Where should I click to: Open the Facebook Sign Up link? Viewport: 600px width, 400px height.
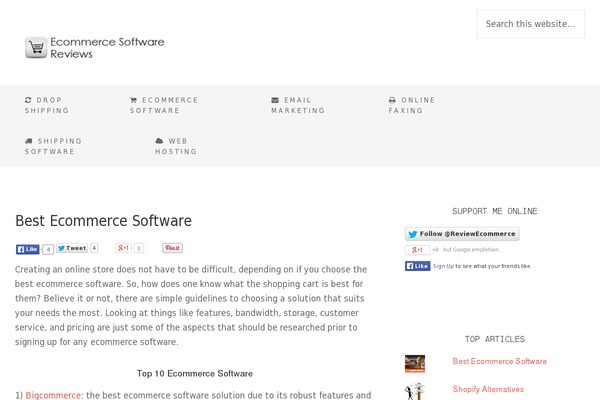(x=443, y=266)
